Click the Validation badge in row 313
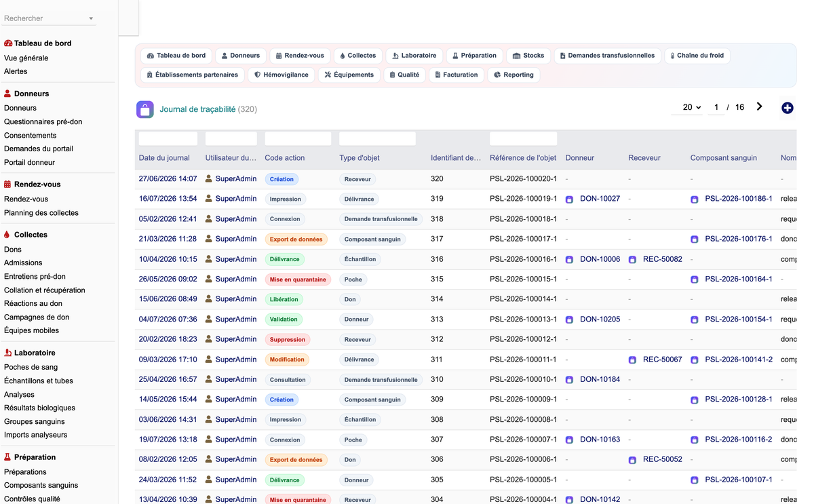 coord(284,319)
